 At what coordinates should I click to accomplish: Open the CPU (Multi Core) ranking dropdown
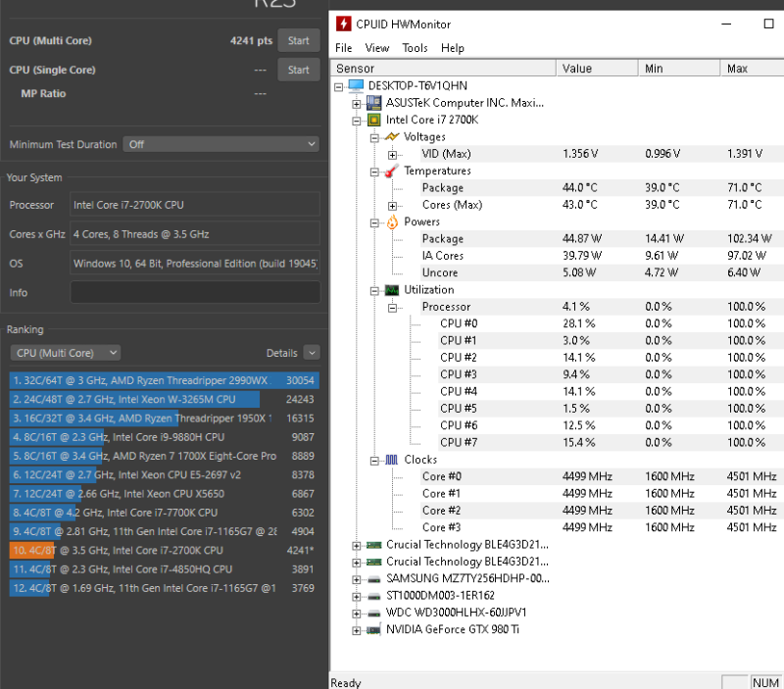coord(65,353)
